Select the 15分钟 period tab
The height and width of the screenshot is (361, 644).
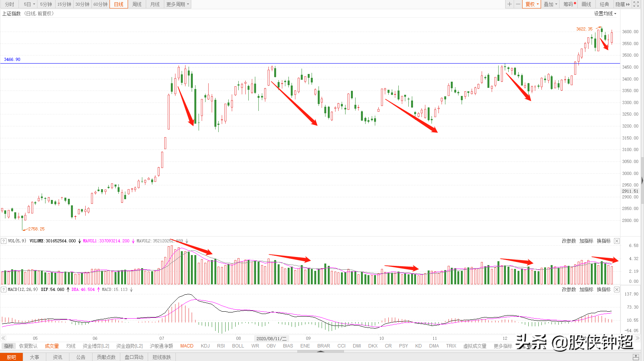tap(64, 4)
